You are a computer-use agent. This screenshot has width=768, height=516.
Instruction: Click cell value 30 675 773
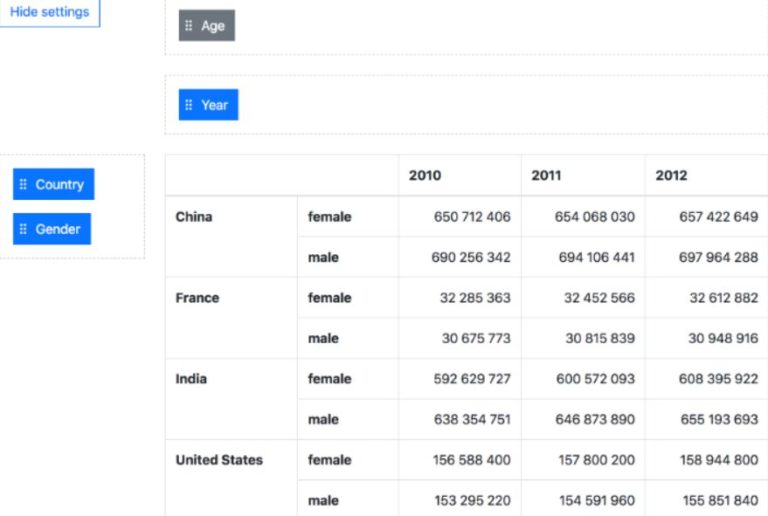pyautogui.click(x=476, y=338)
